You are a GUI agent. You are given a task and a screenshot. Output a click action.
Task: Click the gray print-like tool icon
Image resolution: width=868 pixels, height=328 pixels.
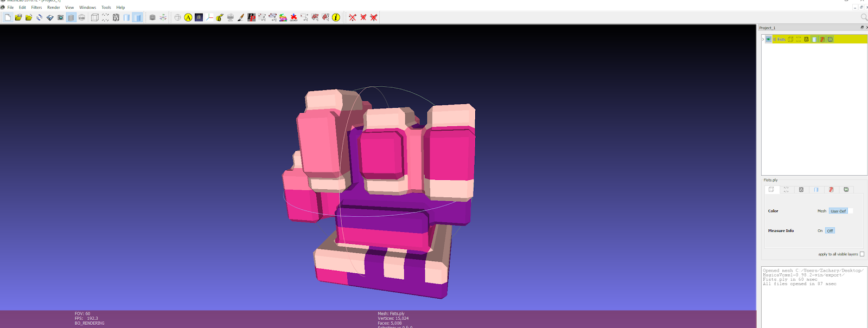(230, 17)
